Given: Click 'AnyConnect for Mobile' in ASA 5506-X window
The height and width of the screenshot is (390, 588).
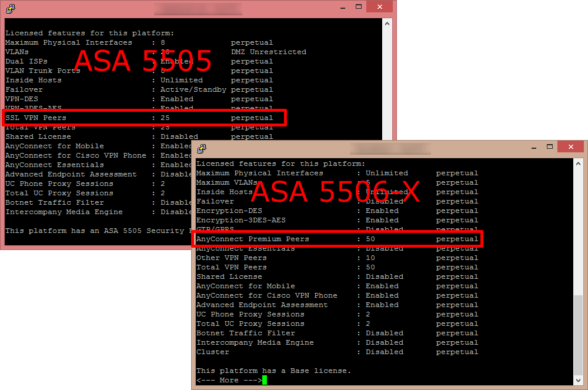Looking at the screenshot, I should click(246, 286).
